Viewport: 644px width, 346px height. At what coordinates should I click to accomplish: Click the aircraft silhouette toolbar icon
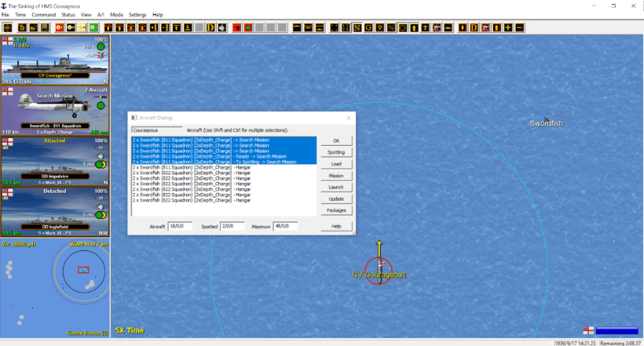(425, 27)
